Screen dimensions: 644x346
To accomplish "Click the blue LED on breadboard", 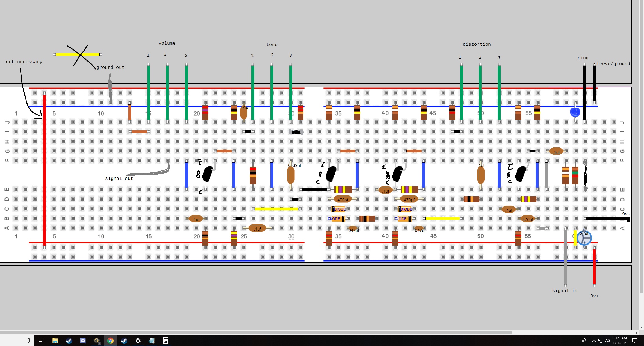I will 575,112.
